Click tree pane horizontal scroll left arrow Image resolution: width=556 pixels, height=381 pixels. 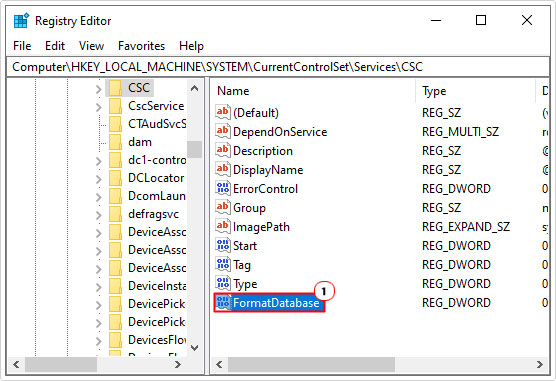(16, 364)
